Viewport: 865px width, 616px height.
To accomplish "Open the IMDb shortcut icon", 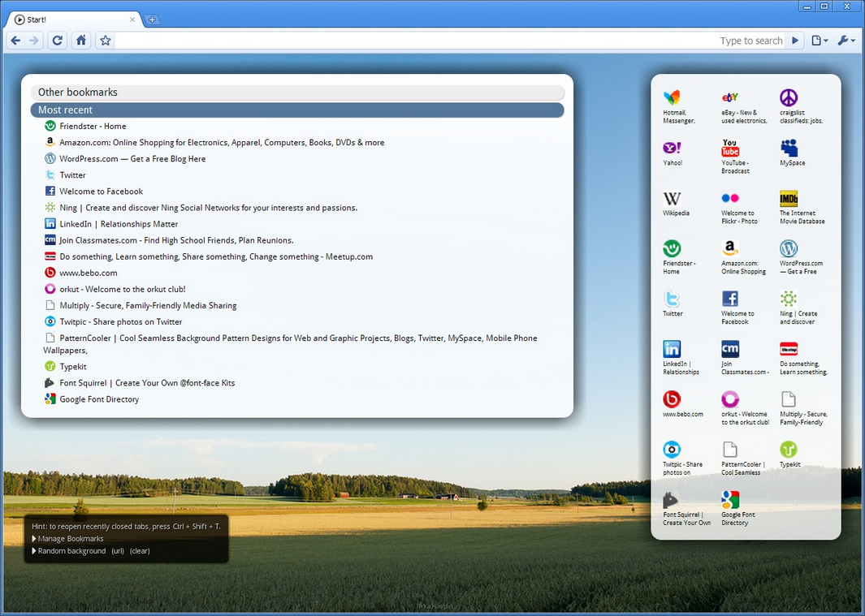I will pos(789,198).
